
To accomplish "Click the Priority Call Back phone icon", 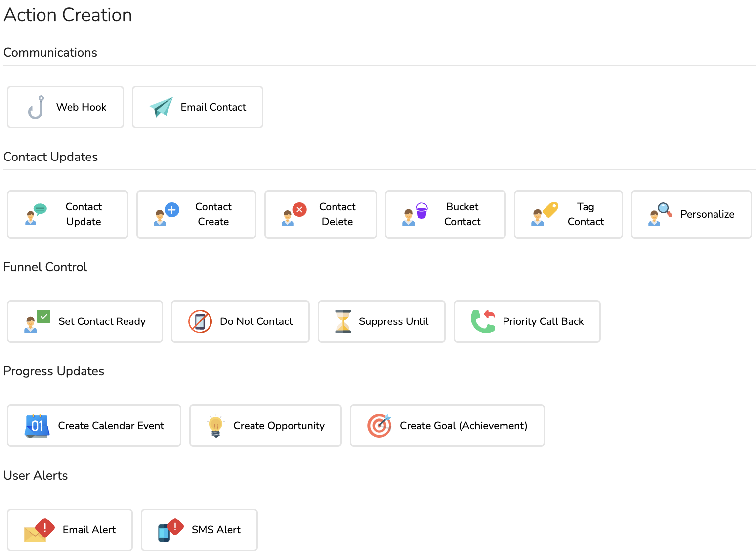I will click(x=483, y=321).
